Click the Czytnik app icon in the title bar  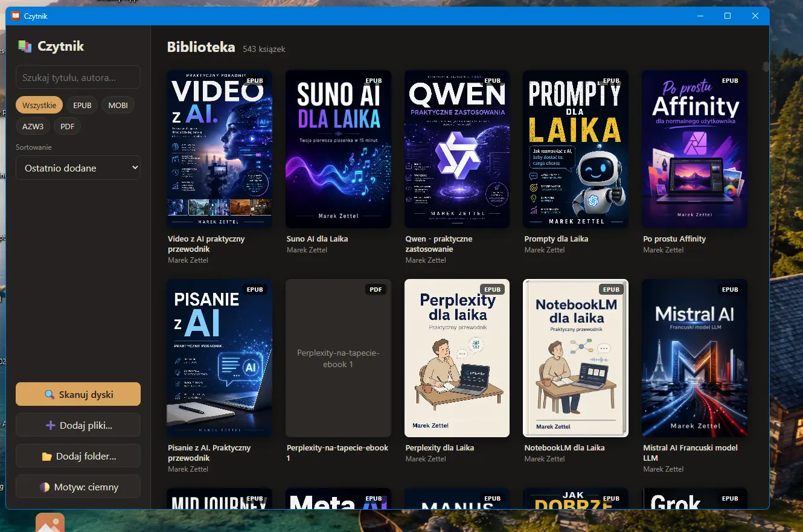16,16
